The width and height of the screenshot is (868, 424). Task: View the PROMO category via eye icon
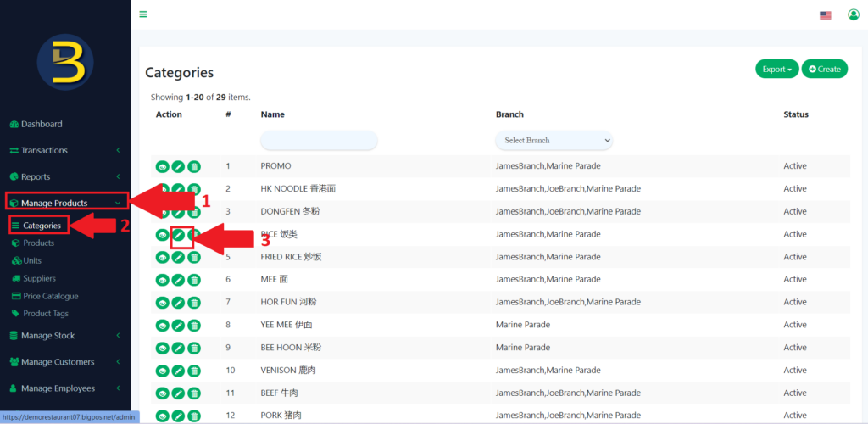(x=162, y=166)
